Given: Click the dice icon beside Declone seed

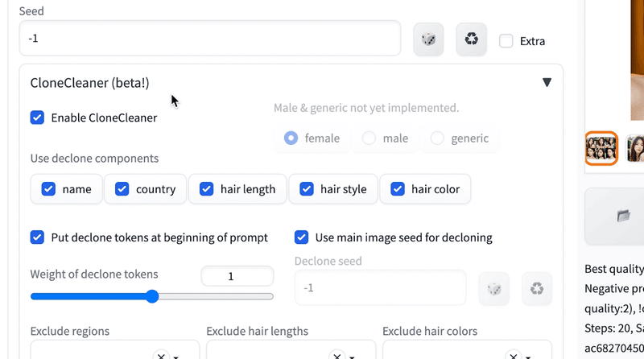Looking at the screenshot, I should pos(493,288).
